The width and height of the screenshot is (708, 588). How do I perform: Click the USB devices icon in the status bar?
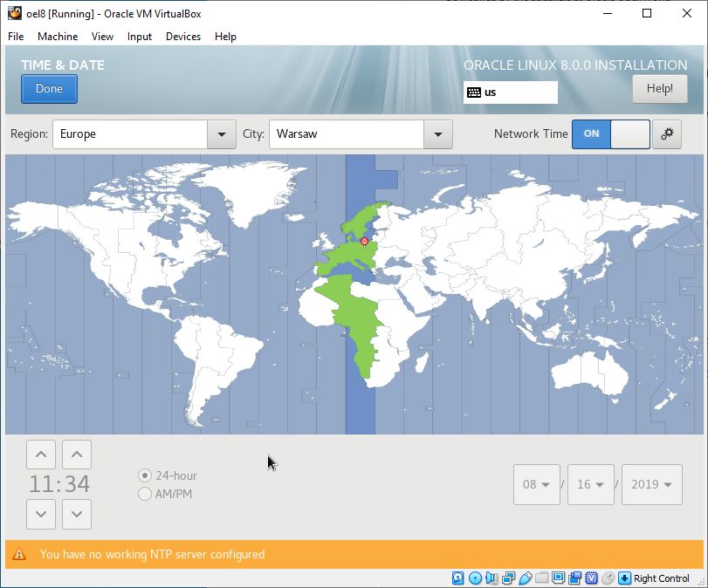[526, 578]
